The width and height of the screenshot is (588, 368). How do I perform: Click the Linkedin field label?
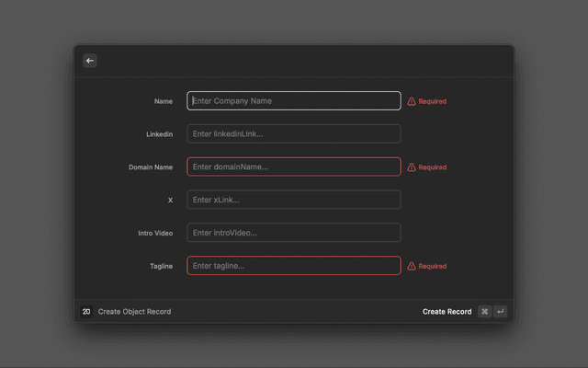[x=159, y=134]
